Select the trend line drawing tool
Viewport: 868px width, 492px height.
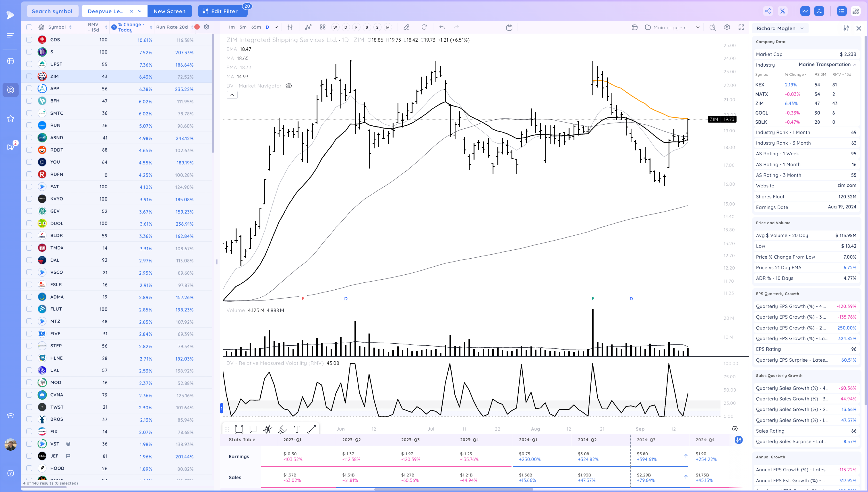[311, 429]
